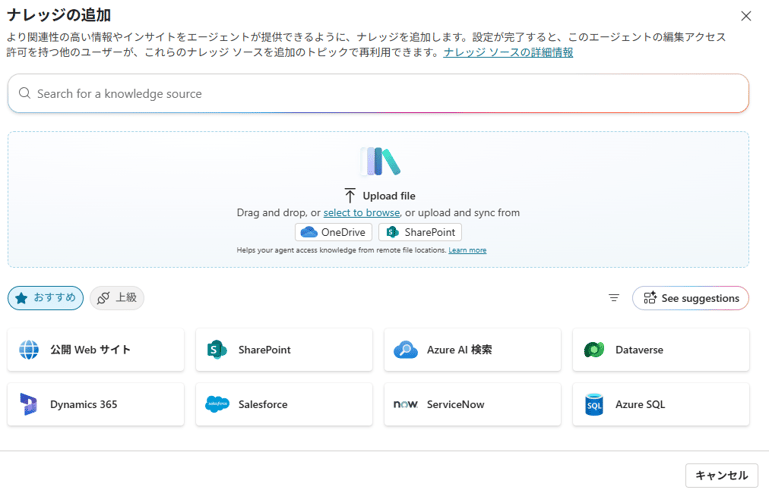Click the Dataverse green icon
The width and height of the screenshot is (769, 493).
594,350
